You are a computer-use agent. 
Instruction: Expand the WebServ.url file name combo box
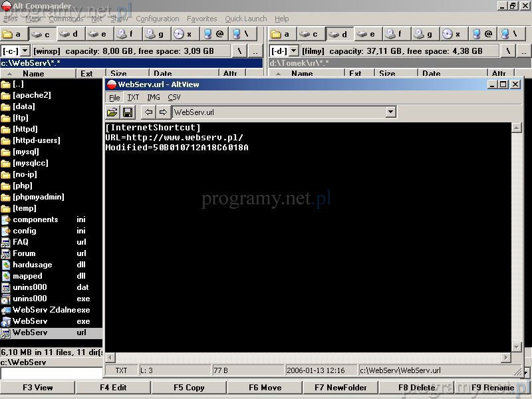click(x=390, y=112)
